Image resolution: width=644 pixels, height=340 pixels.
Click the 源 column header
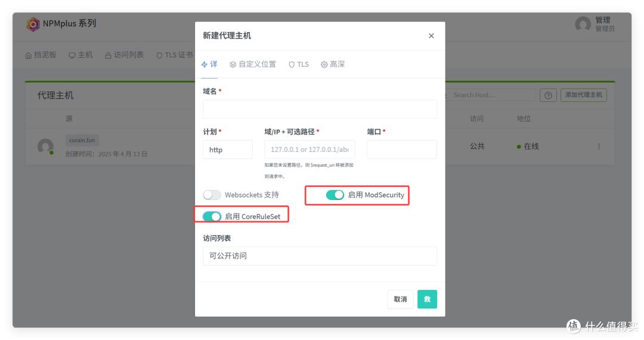click(x=69, y=119)
